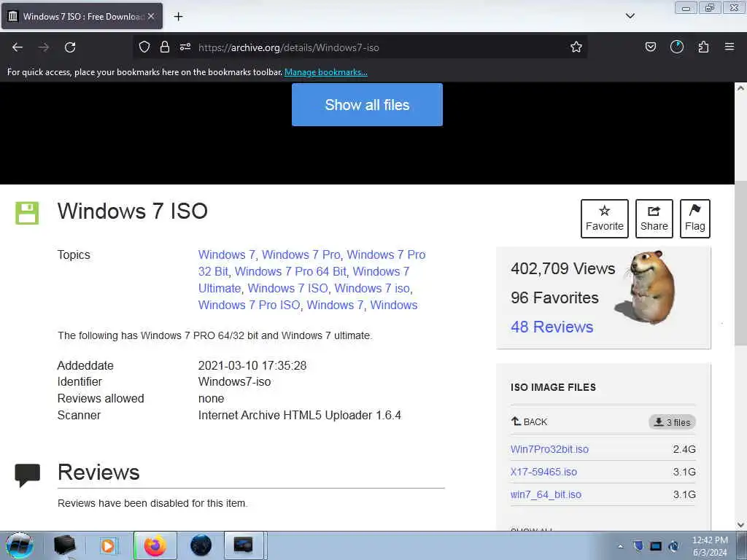The width and height of the screenshot is (747, 560).
Task: Open the display tray icon
Action: pyautogui.click(x=656, y=546)
